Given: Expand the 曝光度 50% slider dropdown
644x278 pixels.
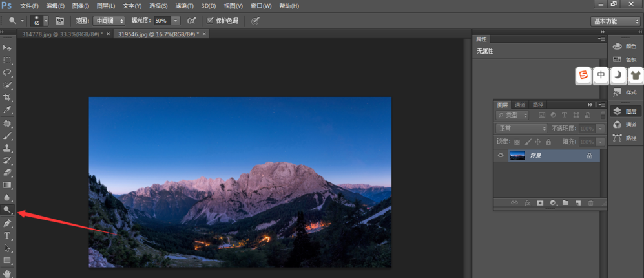Looking at the screenshot, I should click(x=176, y=21).
